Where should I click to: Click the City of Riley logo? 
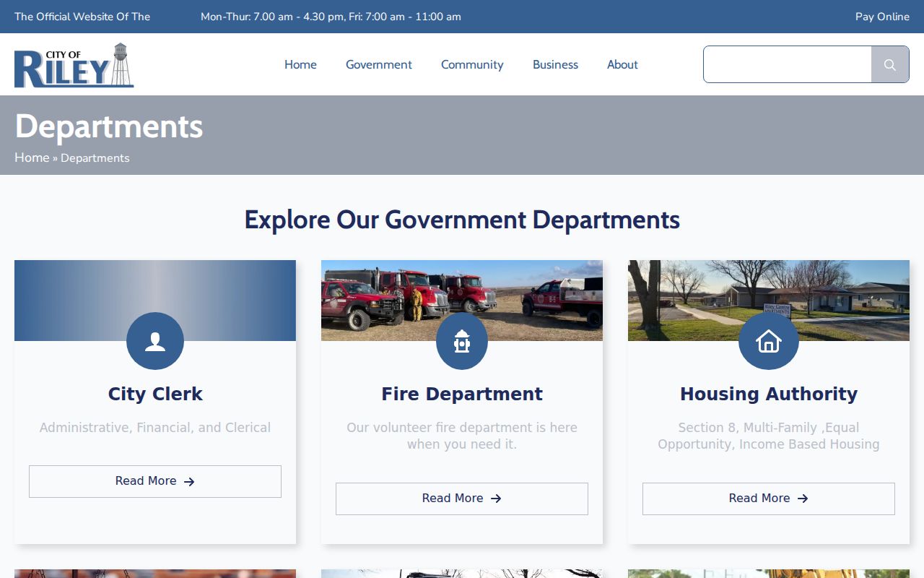click(x=74, y=65)
